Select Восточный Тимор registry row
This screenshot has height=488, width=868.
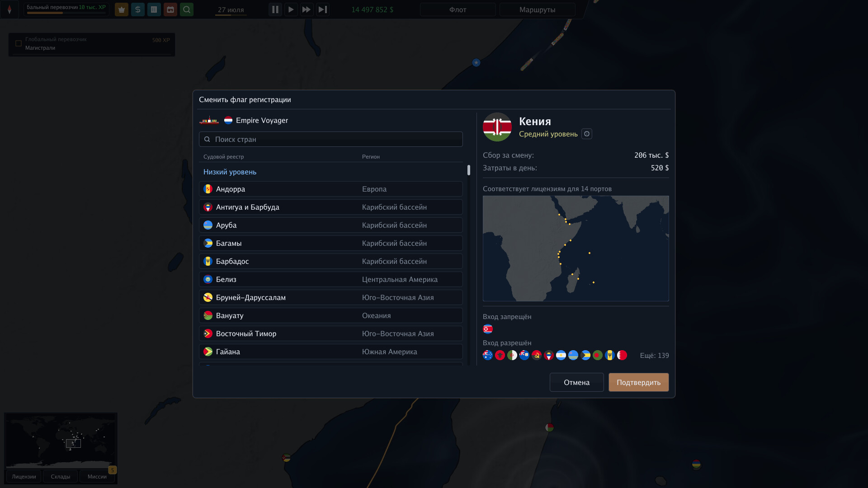point(331,333)
